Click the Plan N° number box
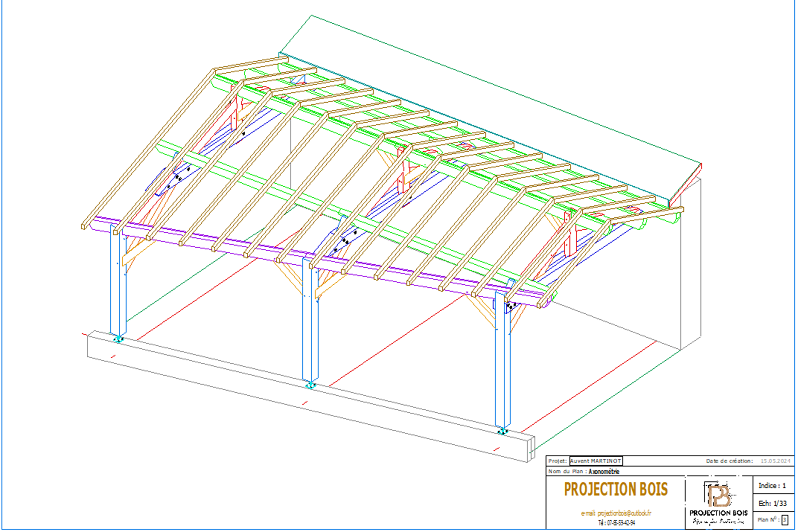 pos(784,520)
